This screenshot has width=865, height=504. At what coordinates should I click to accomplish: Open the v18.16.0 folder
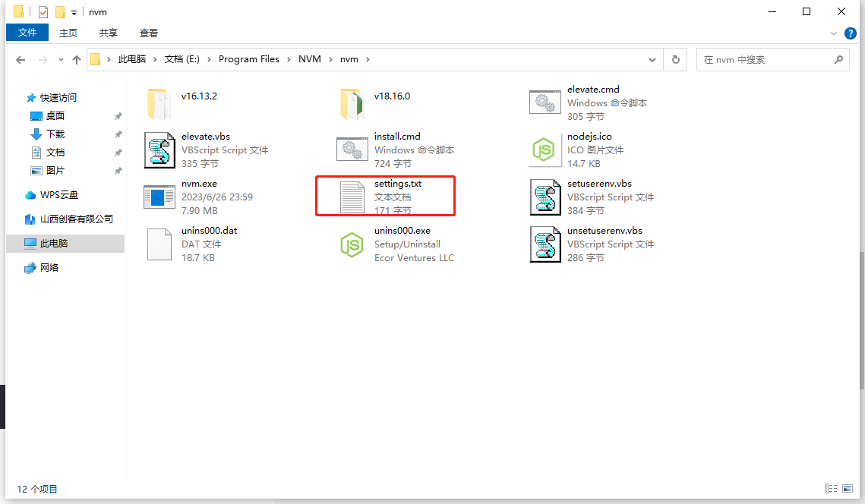352,102
